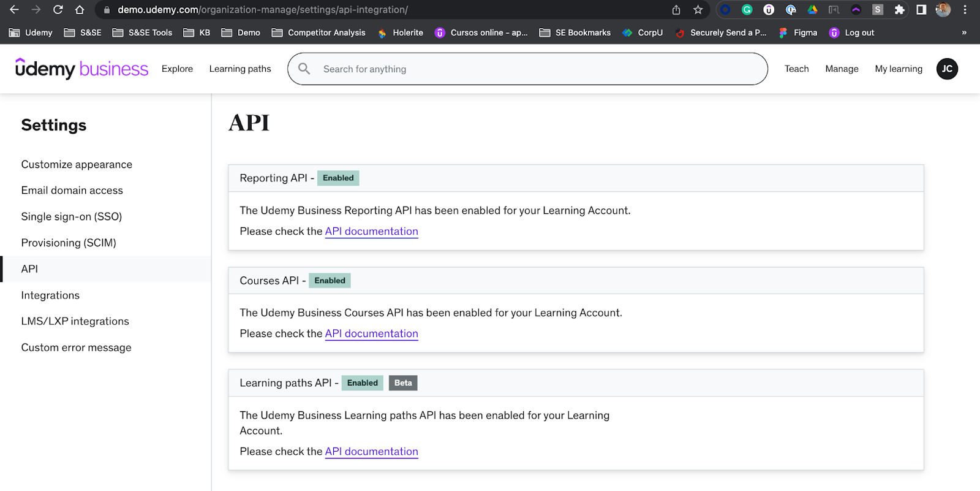Click the Beta badge
Image resolution: width=980 pixels, height=491 pixels.
[x=403, y=383]
